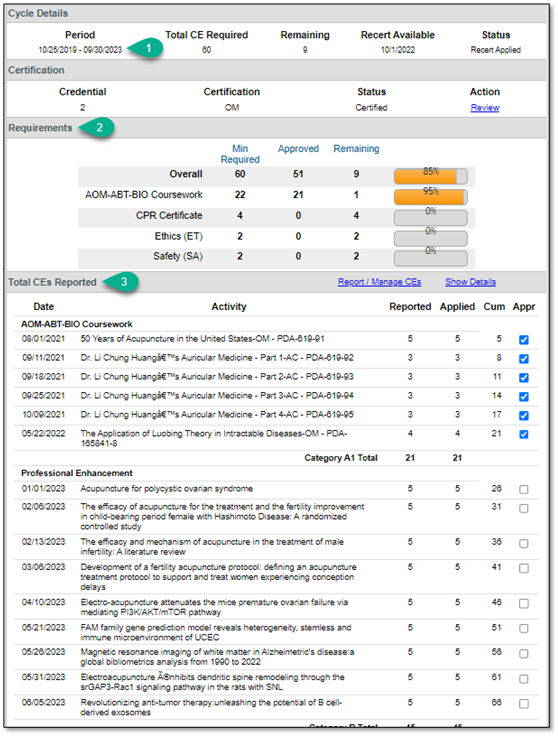
Task: Uncheck the 08/01/2021 50 Years of Acupuncture checkbox
Action: [x=524, y=340]
